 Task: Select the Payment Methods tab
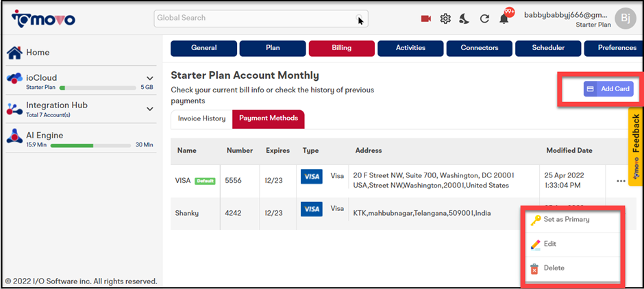269,118
